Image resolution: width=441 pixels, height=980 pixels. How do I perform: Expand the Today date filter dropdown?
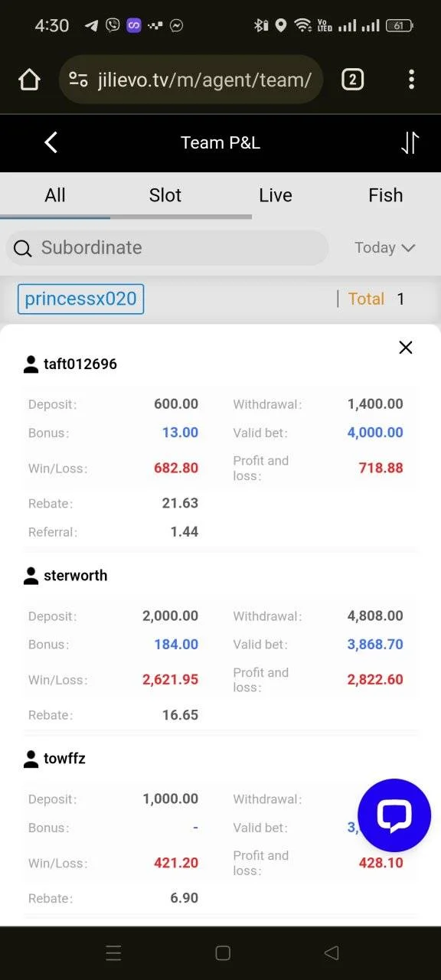[385, 248]
